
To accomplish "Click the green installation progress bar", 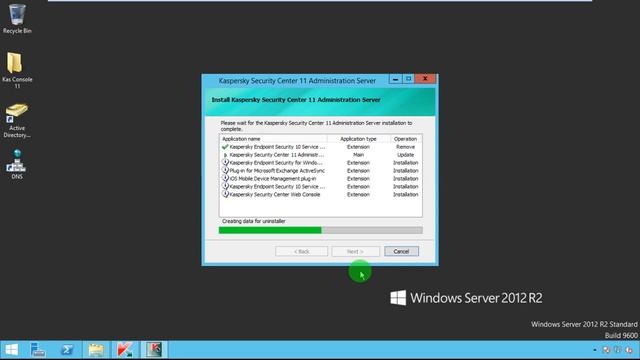I will coord(320,230).
